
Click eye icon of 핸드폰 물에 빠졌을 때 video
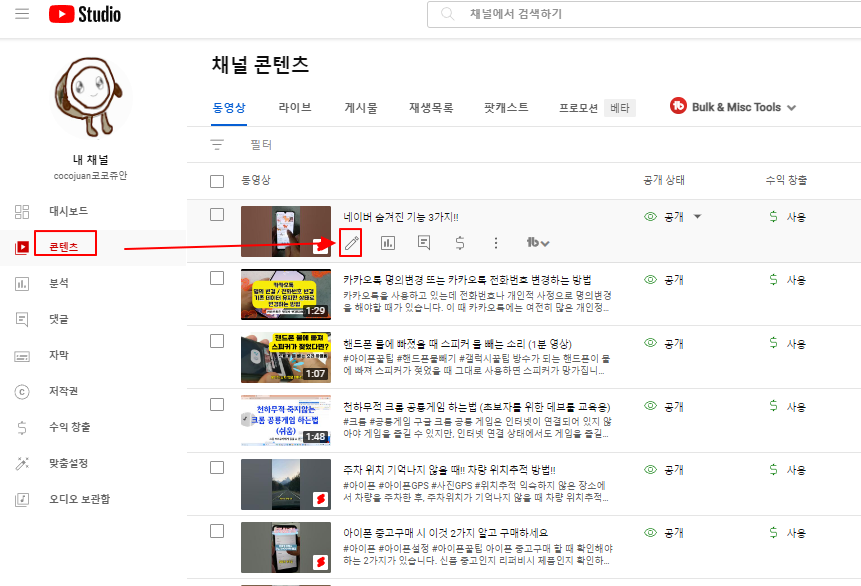point(650,343)
